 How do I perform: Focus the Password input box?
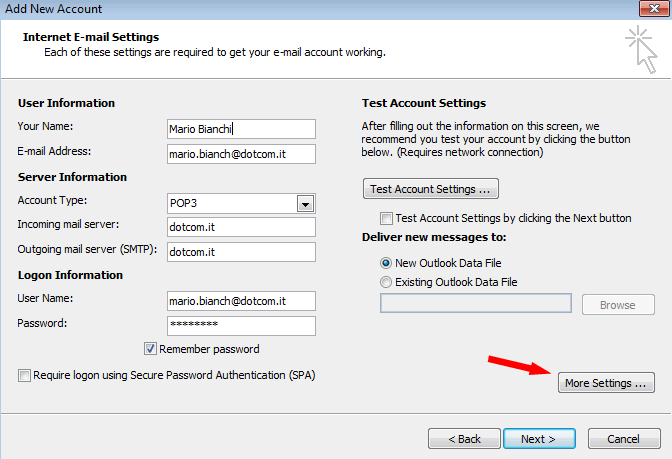pyautogui.click(x=241, y=326)
